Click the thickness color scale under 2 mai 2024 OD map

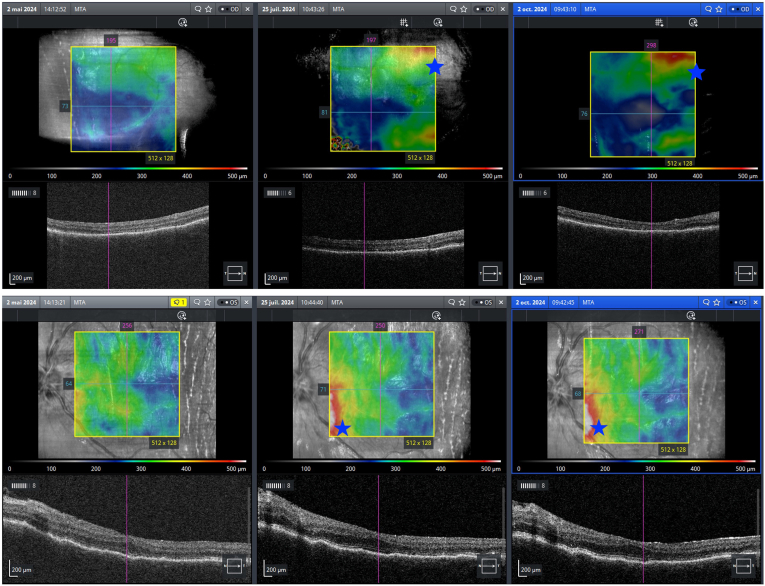[x=128, y=169]
